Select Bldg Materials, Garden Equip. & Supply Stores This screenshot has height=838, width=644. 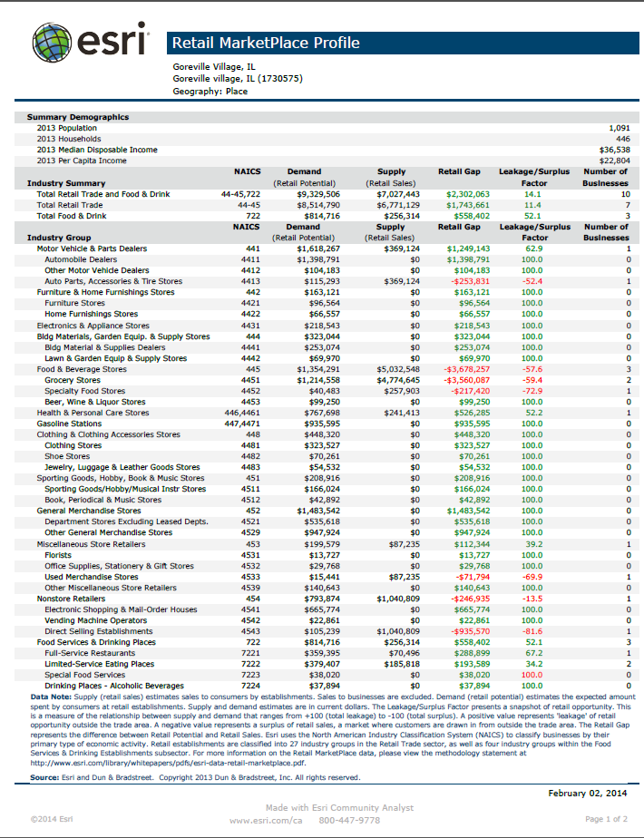point(123,336)
